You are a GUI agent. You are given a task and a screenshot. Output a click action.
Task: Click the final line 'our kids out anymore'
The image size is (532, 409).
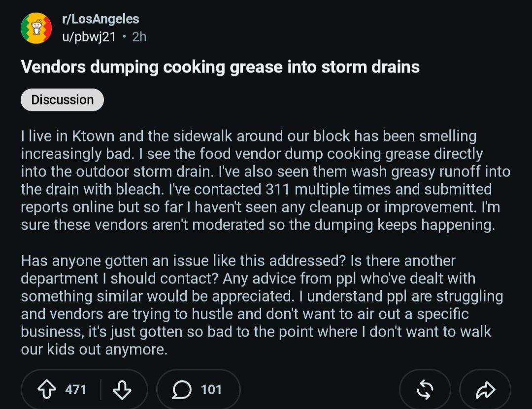pos(94,349)
